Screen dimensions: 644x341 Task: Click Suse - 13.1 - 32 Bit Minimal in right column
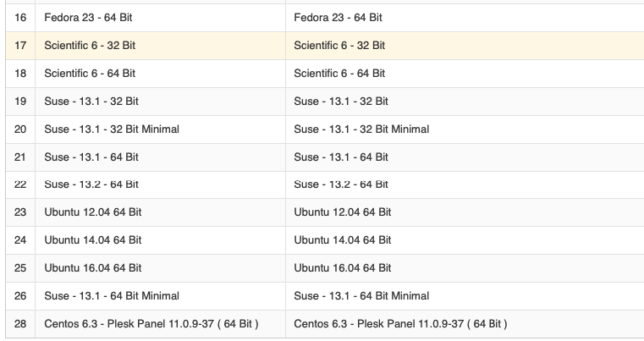tap(361, 129)
